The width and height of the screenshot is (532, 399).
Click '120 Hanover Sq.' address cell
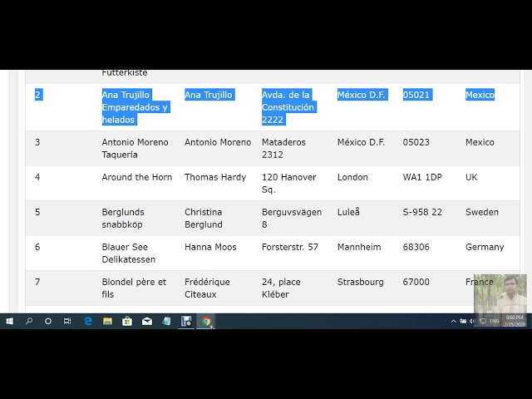[x=288, y=183]
